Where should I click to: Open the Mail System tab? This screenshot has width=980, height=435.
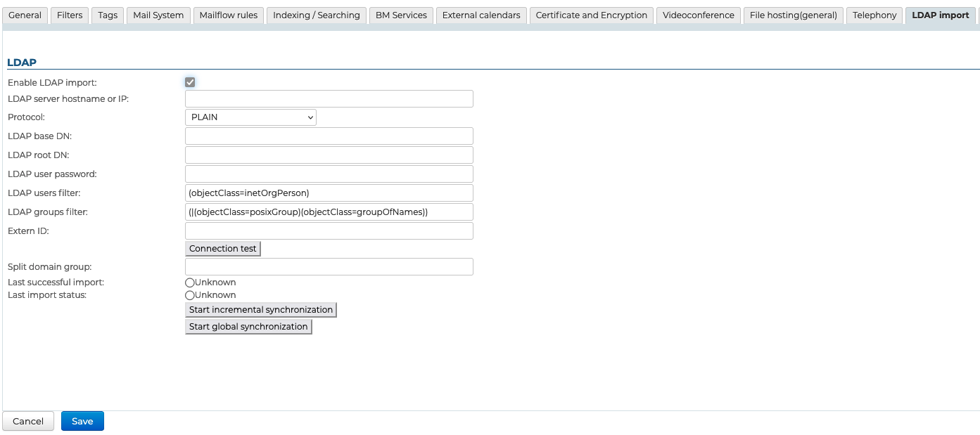[x=158, y=15]
